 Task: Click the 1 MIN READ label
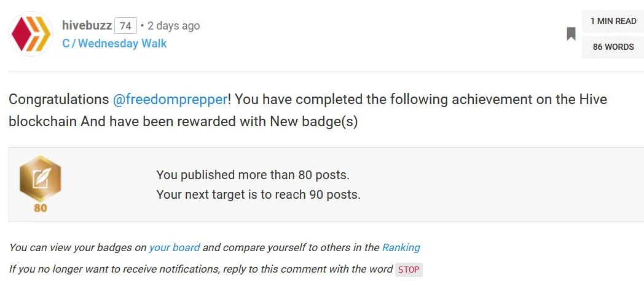pyautogui.click(x=613, y=22)
